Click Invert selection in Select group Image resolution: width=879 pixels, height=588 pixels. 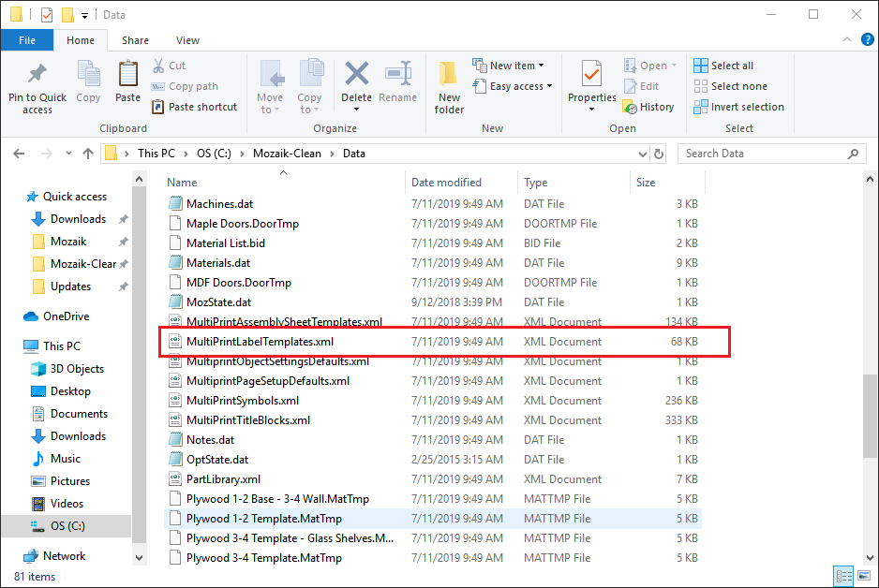coord(738,107)
